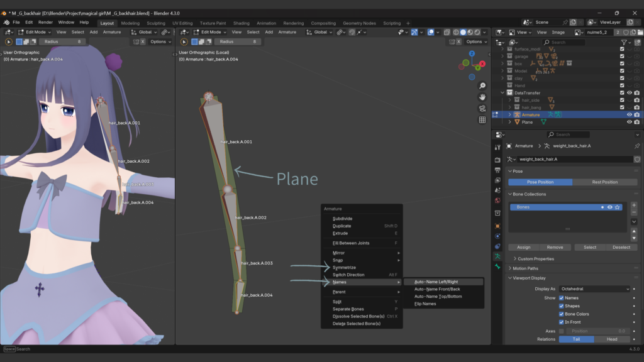
Task: Toggle X-ray in the right viewport header
Action: coord(446,32)
